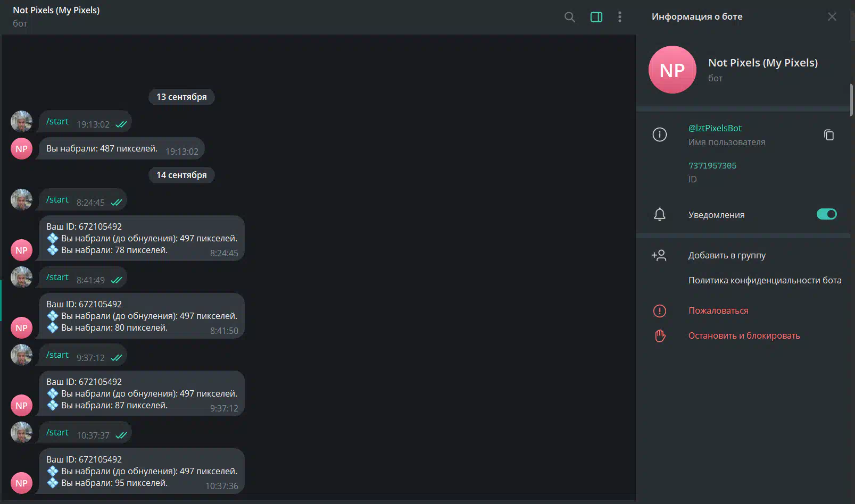
Task: Click the user avatar next to the 8:24:45 /start
Action: click(21, 199)
